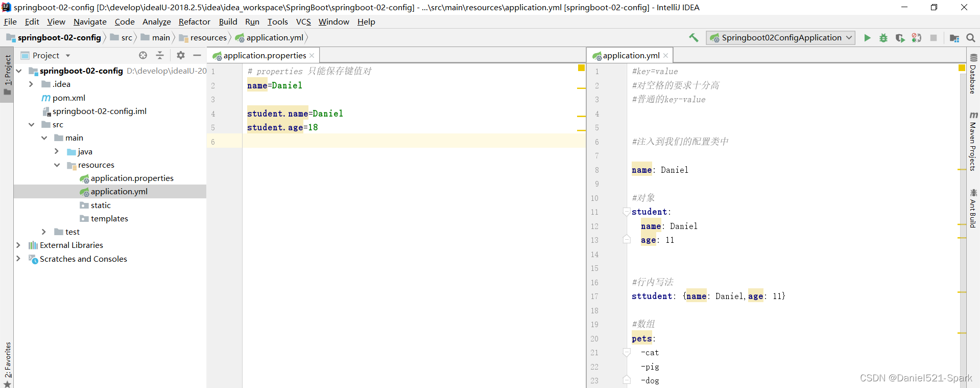This screenshot has width=980, height=388.
Task: Open application.properties in project tree
Action: coord(127,178)
